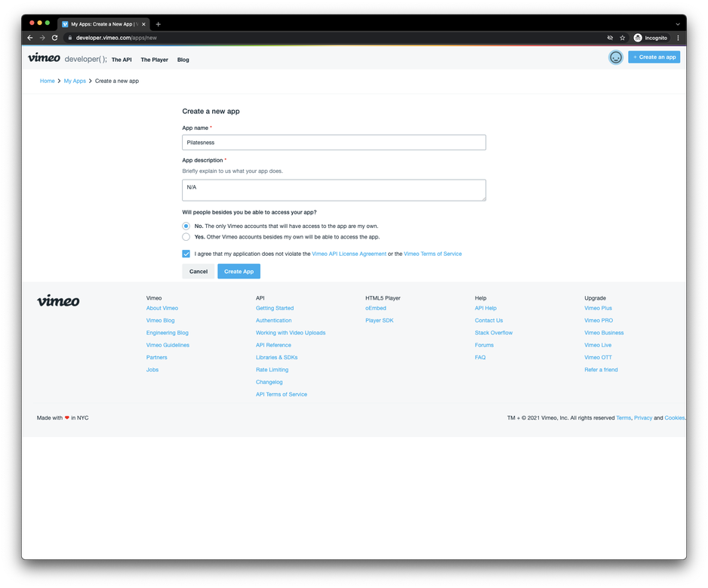The image size is (708, 588).
Task: Reload the page with refresh icon
Action: [x=54, y=38]
